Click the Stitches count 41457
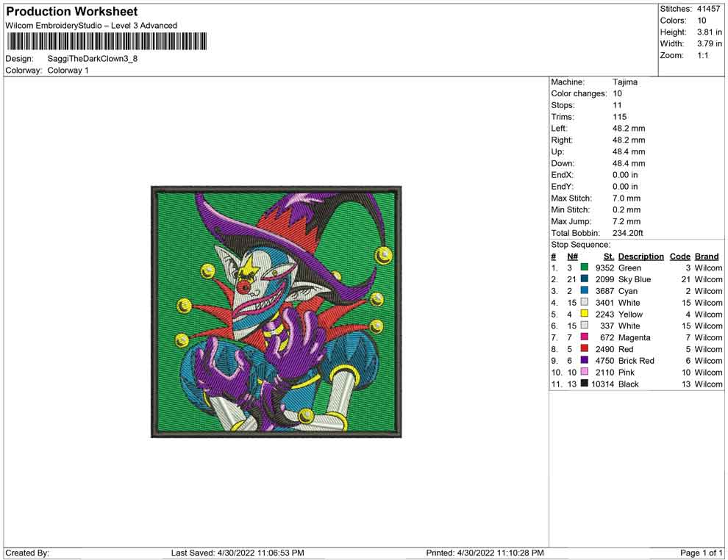Screen dimensions: 728x560 click(708, 9)
